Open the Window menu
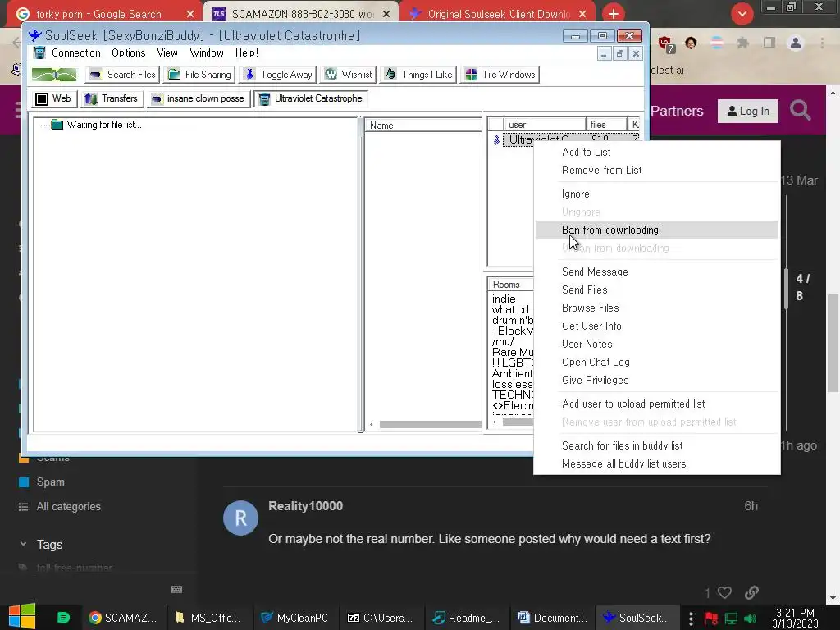The width and height of the screenshot is (840, 630). click(206, 53)
